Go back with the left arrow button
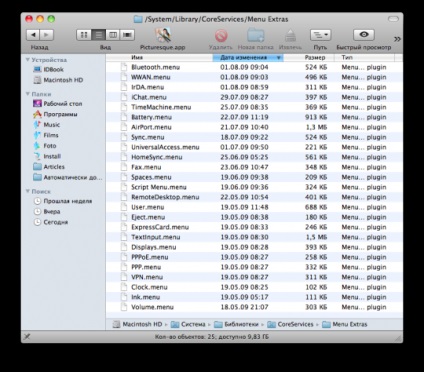 click(33, 35)
